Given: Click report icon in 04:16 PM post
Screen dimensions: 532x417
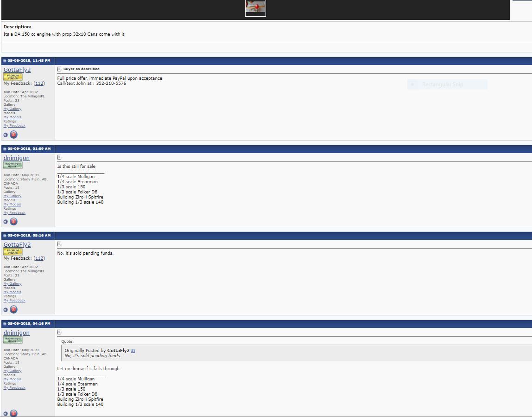Looking at the screenshot, I should pos(13,413).
